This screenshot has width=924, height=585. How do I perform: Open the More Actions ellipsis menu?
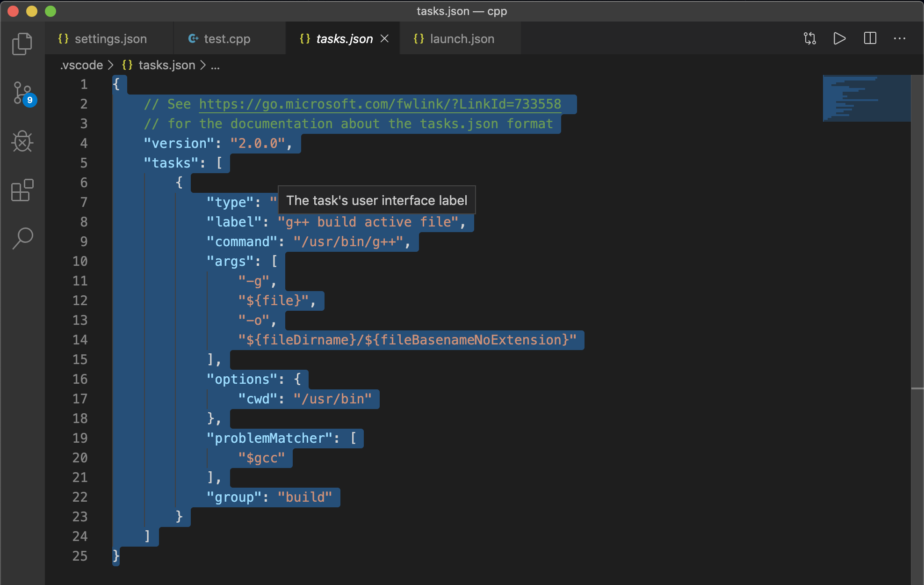pyautogui.click(x=899, y=38)
